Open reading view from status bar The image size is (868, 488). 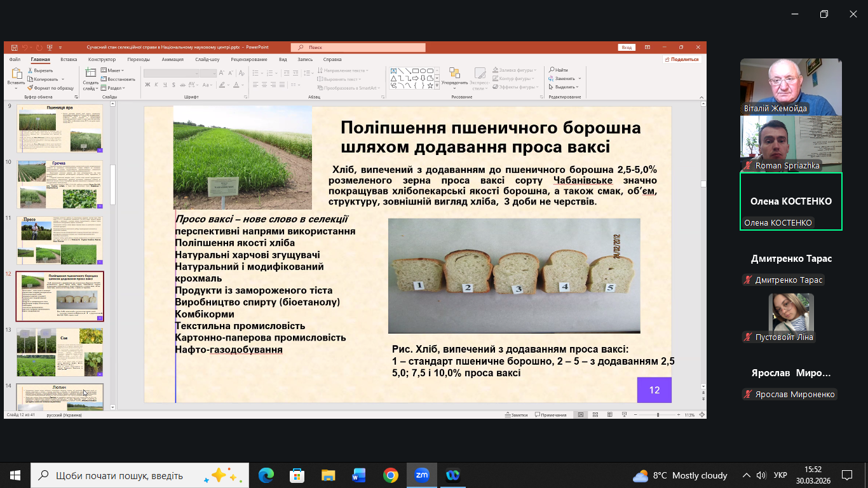click(x=609, y=415)
